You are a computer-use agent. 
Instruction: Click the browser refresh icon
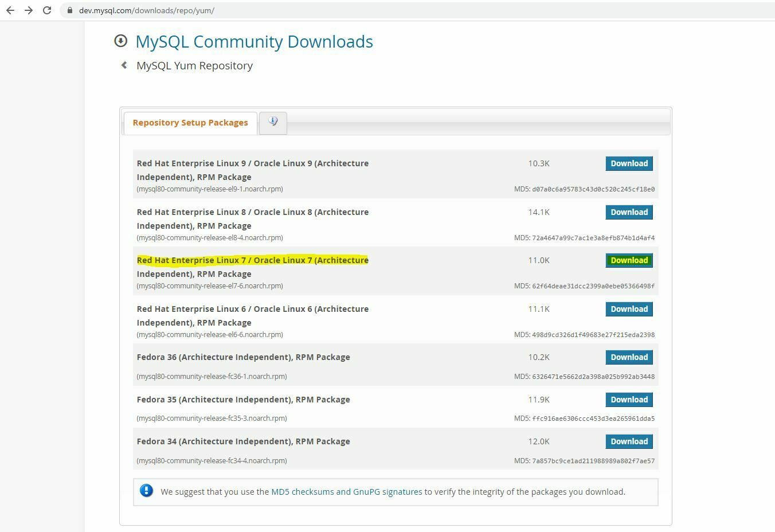point(47,10)
